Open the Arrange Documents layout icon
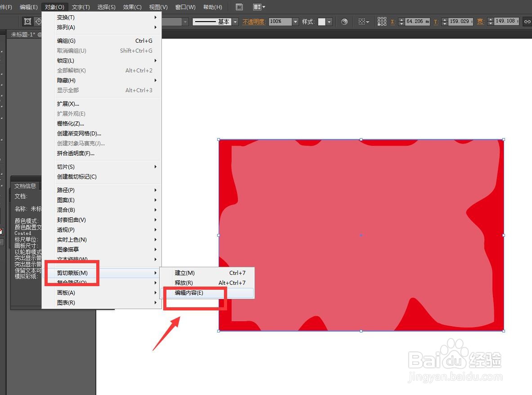This screenshot has height=395, width=532. tap(259, 7)
